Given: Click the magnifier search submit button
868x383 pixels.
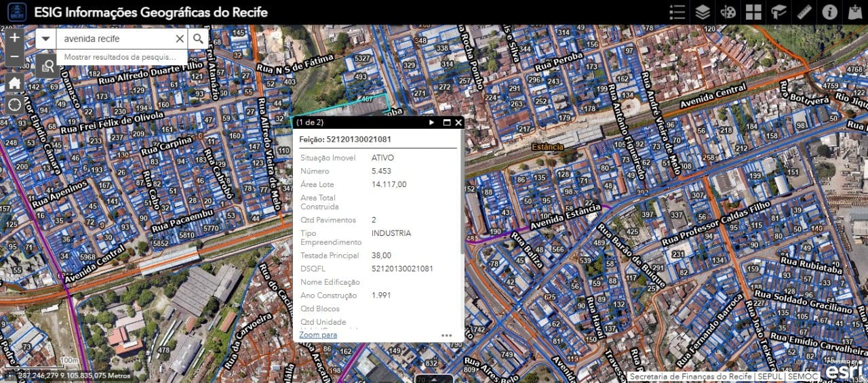Looking at the screenshot, I should pyautogui.click(x=198, y=39).
